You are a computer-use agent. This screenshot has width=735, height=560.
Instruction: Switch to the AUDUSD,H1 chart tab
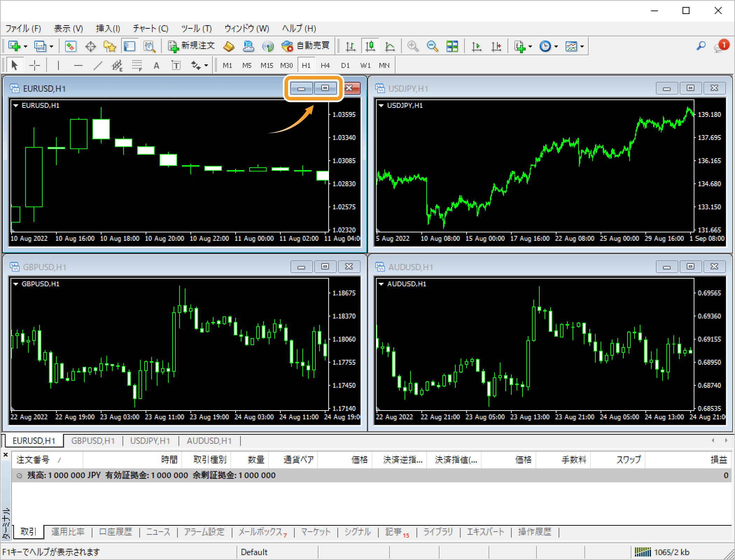pos(208,440)
